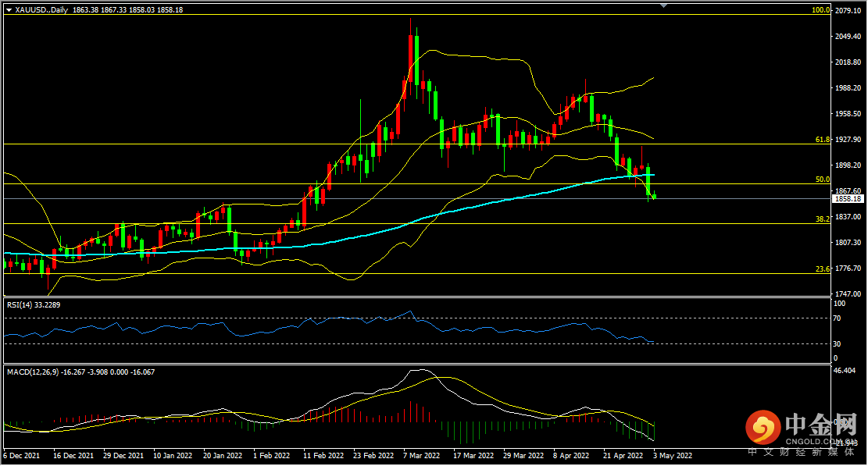Click the '11 Feb 2022' date label

323,456
